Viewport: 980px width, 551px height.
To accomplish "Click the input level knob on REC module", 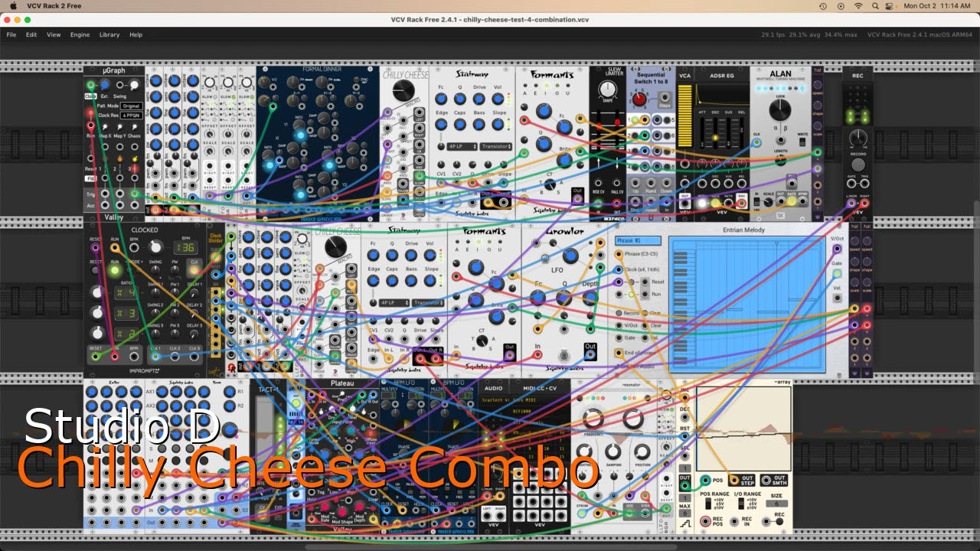I will (858, 139).
